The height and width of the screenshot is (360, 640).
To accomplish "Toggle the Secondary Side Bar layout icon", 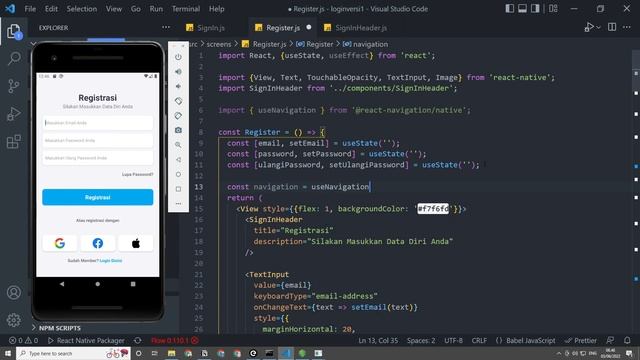I will click(535, 9).
